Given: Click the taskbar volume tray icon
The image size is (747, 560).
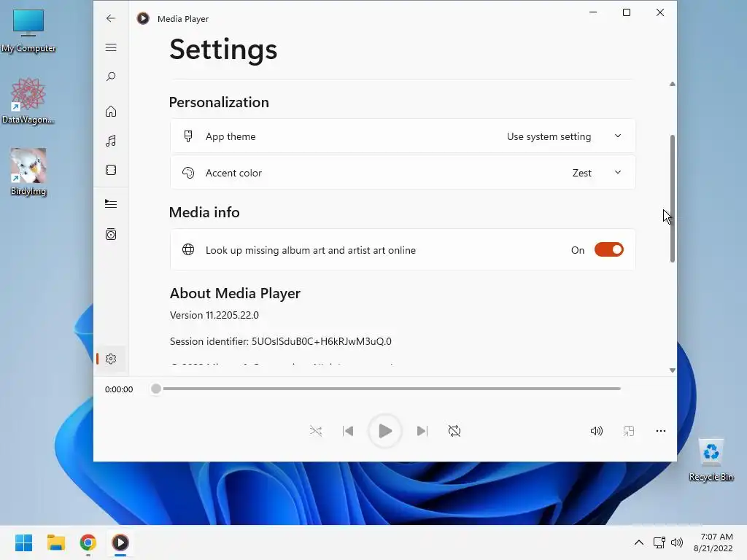Looking at the screenshot, I should point(676,542).
